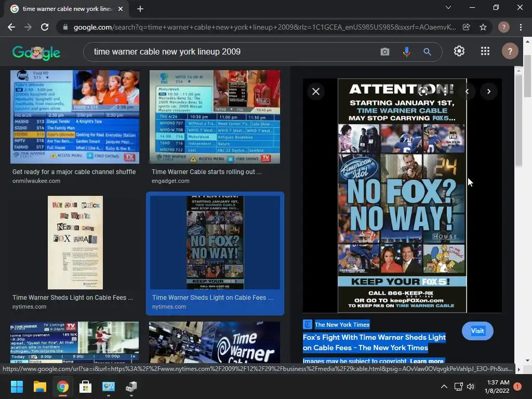Go forward with the forward arrow

pos(28,27)
